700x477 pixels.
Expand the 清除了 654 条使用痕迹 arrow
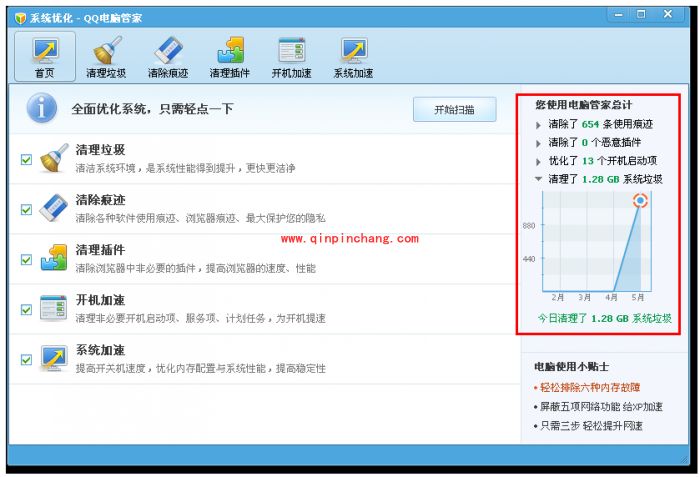538,125
